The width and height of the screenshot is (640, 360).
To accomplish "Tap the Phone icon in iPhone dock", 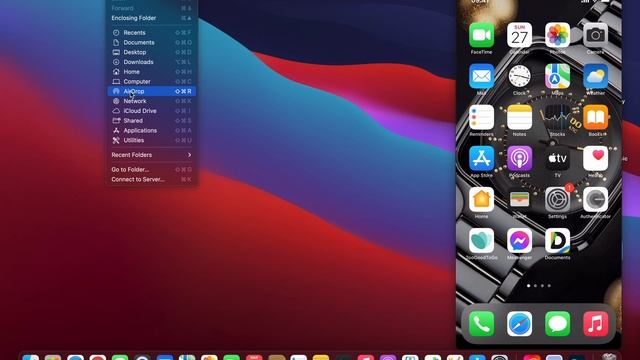I will [481, 324].
